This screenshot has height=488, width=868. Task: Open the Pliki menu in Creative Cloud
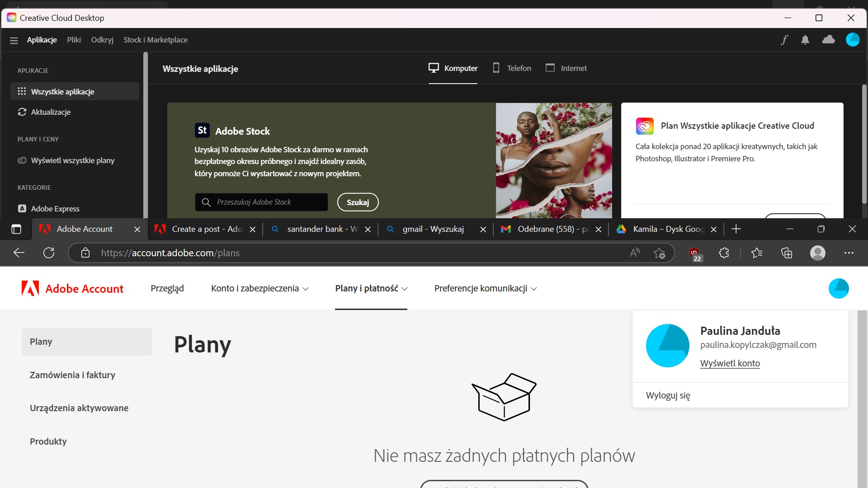[x=74, y=40]
